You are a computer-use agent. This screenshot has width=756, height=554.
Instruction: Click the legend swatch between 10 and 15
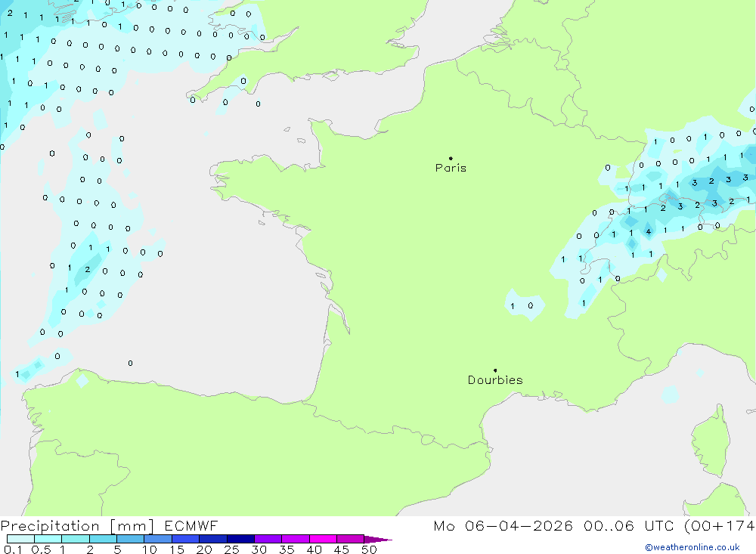pos(158,539)
